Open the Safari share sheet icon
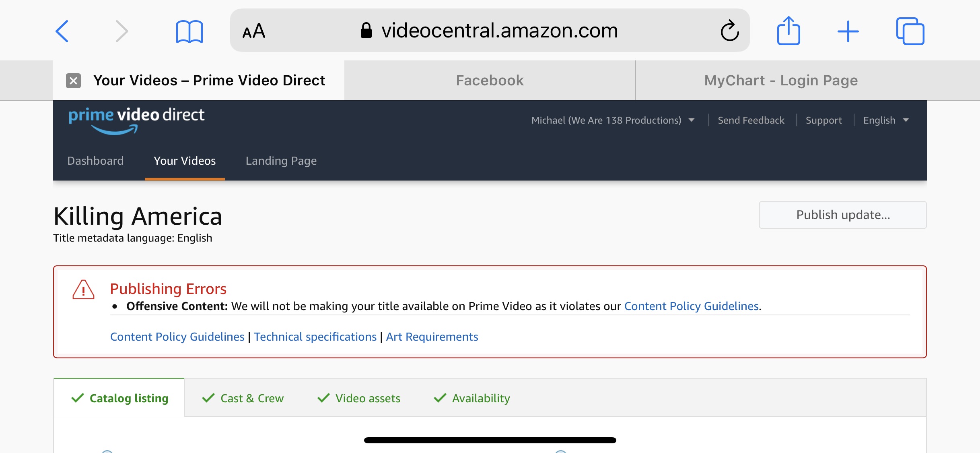 (x=788, y=31)
